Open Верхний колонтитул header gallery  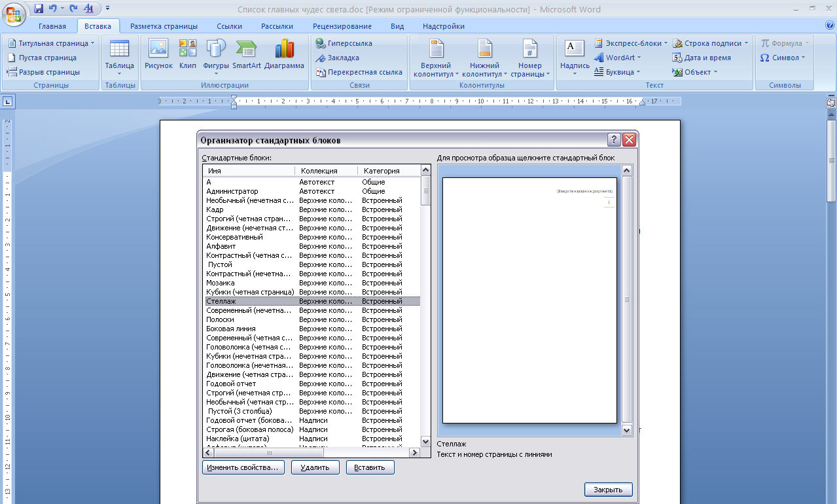pyautogui.click(x=436, y=58)
